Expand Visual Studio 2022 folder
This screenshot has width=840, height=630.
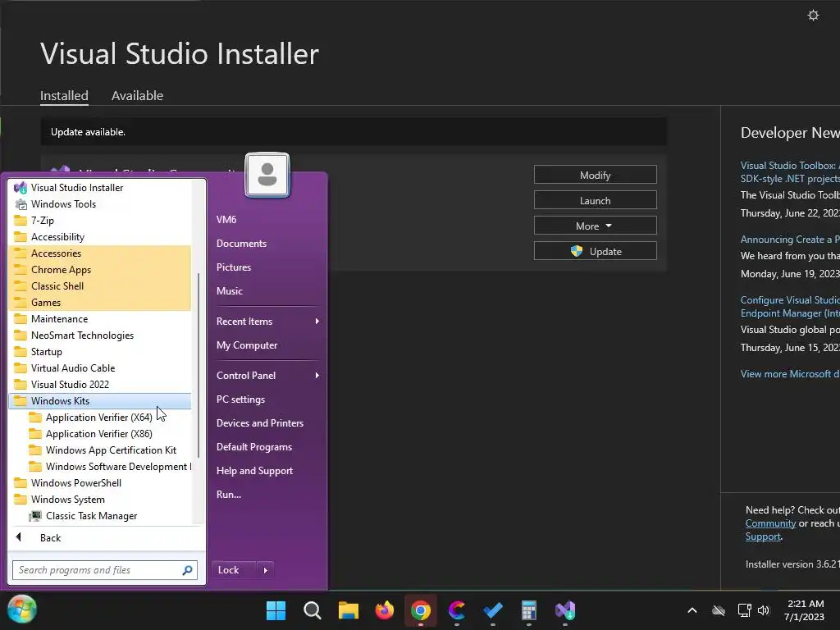pyautogui.click(x=99, y=385)
